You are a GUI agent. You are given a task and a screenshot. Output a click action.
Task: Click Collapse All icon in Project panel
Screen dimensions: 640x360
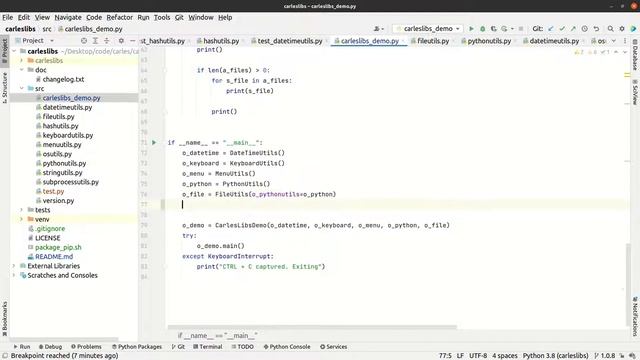107,40
